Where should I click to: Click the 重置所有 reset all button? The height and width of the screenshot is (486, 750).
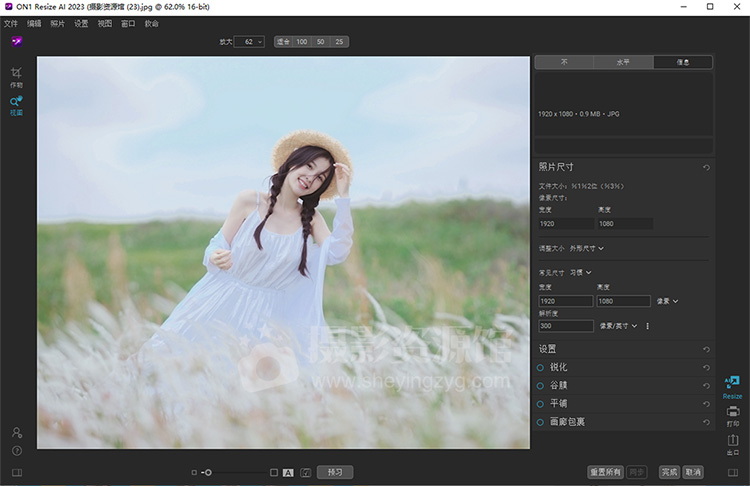[605, 472]
